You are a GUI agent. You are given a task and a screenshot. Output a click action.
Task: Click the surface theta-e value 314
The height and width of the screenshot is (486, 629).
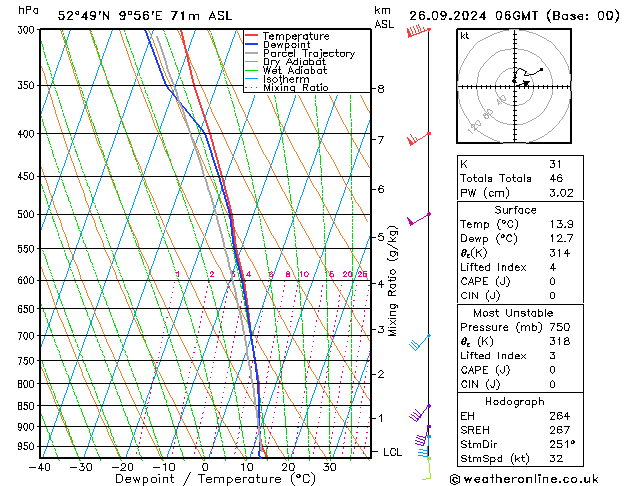[560, 253]
